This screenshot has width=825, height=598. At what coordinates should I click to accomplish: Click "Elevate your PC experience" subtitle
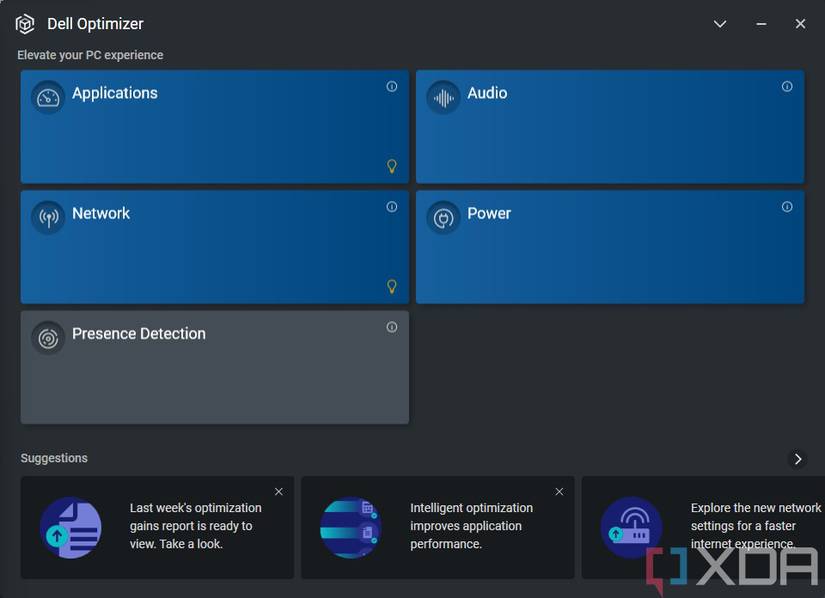90,55
